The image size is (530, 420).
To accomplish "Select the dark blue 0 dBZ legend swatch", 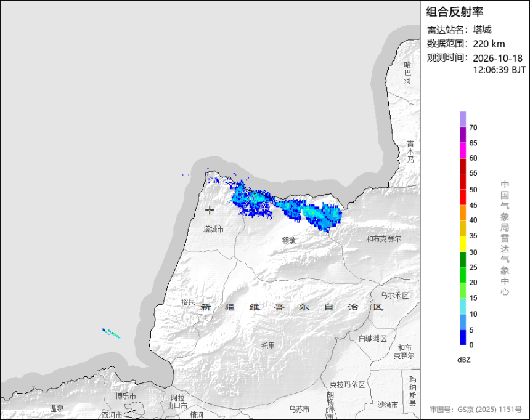I will 463,337.
